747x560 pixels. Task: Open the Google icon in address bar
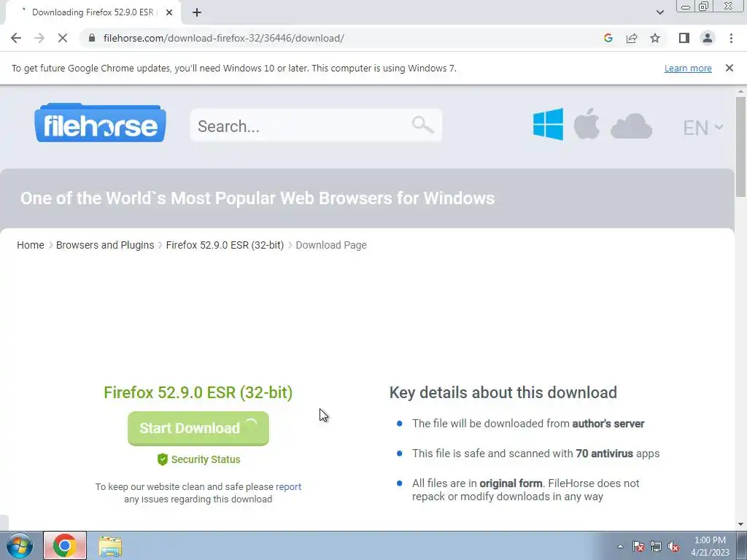coord(608,38)
